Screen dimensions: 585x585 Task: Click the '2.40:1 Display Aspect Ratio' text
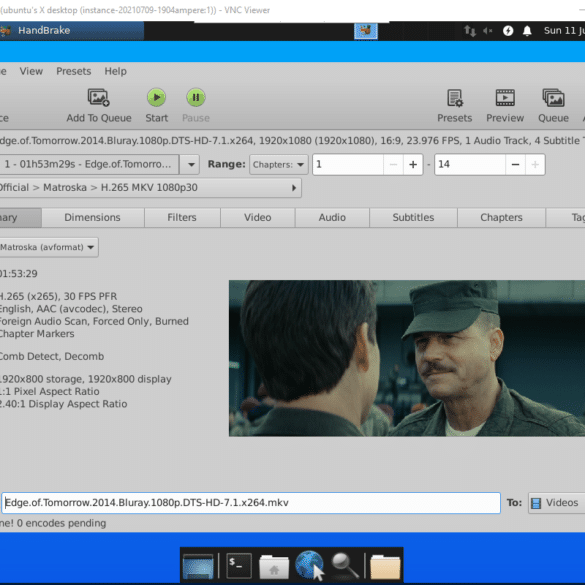pos(63,404)
